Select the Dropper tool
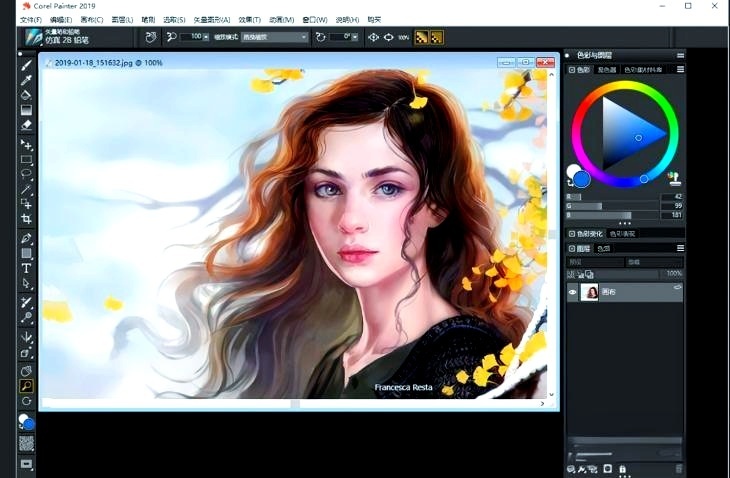This screenshot has height=478, width=730. (26, 80)
